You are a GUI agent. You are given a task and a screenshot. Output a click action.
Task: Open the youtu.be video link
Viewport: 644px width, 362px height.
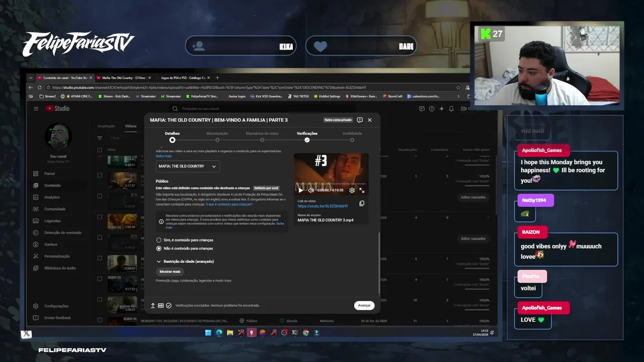tap(323, 206)
